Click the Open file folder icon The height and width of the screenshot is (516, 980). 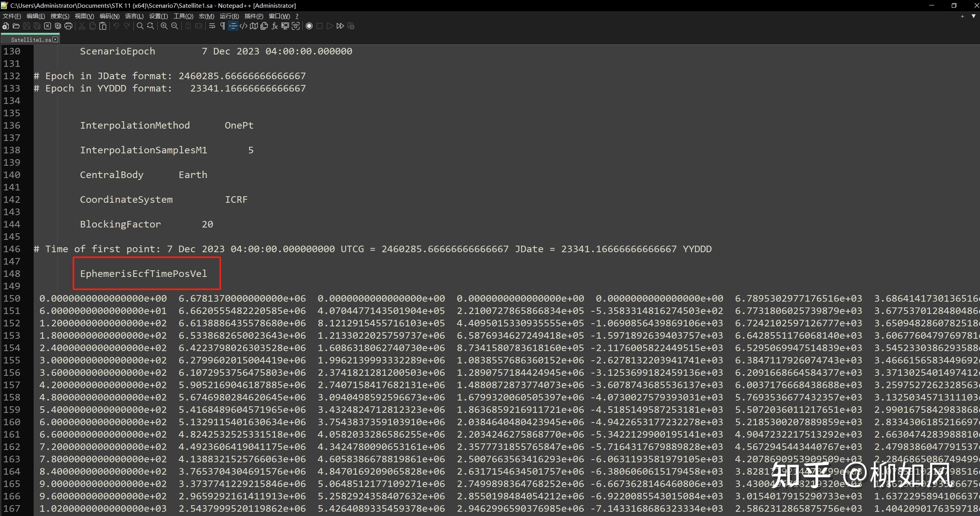click(16, 26)
